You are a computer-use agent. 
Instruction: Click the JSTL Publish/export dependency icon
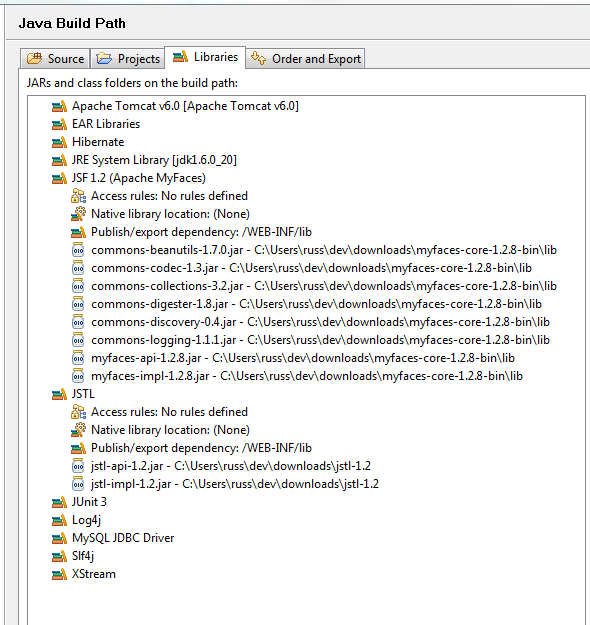coord(79,448)
